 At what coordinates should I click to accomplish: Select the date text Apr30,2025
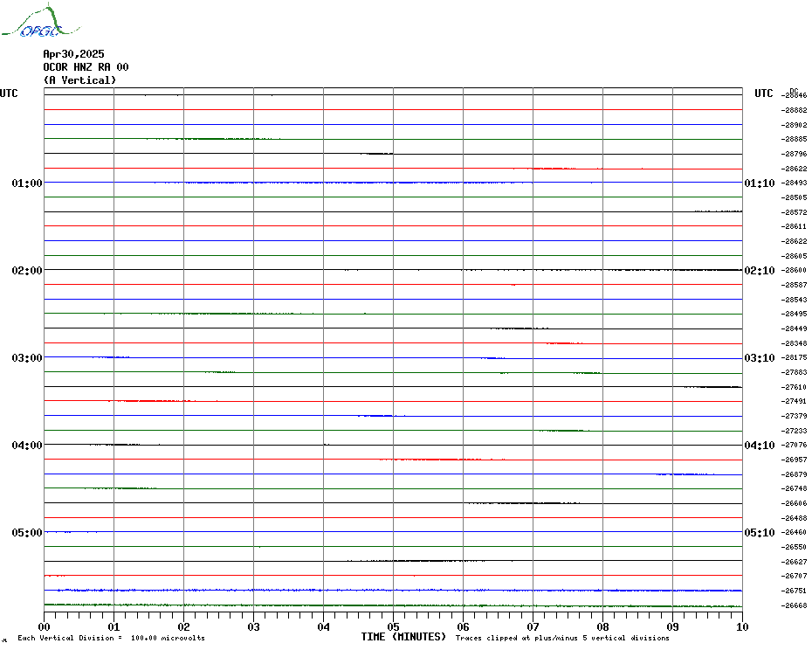pos(73,54)
